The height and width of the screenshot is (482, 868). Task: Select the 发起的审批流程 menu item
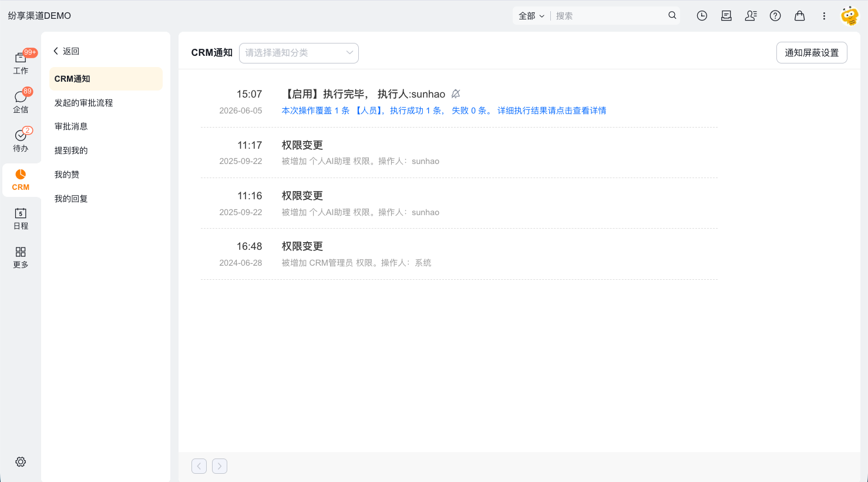[106, 103]
